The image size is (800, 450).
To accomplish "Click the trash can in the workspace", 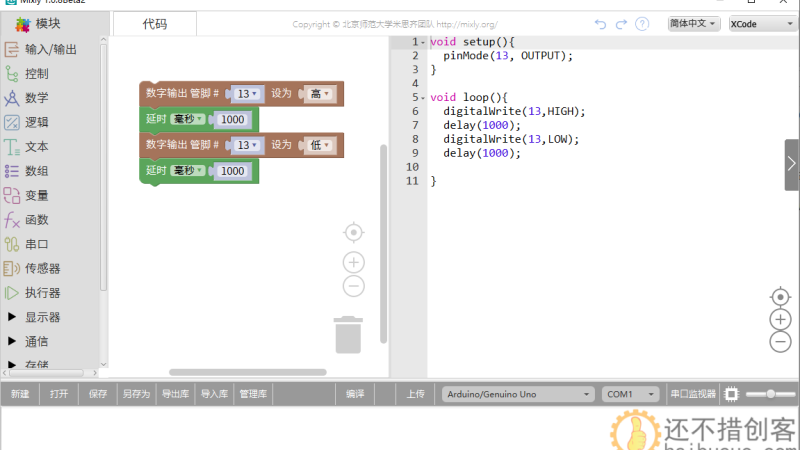I will pos(348,334).
